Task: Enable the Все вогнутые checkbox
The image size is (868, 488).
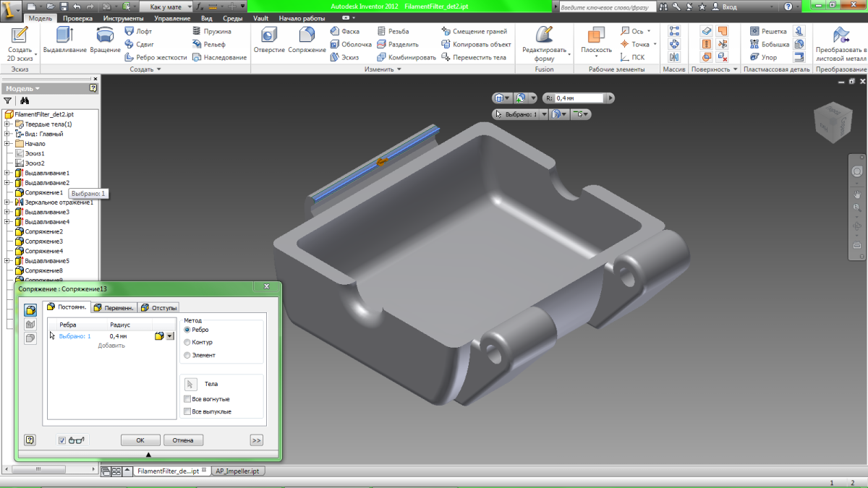Action: click(188, 399)
